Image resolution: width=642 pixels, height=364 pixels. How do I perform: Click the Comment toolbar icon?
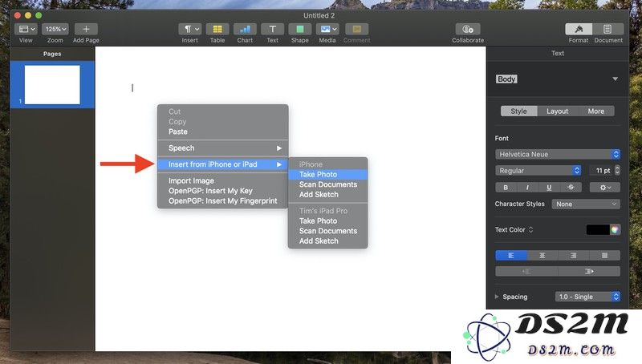pos(356,29)
